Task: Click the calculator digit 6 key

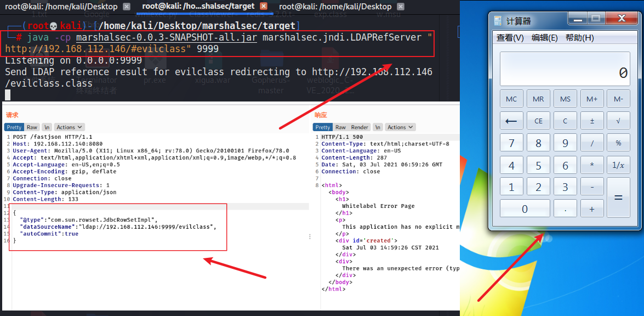Action: point(565,165)
